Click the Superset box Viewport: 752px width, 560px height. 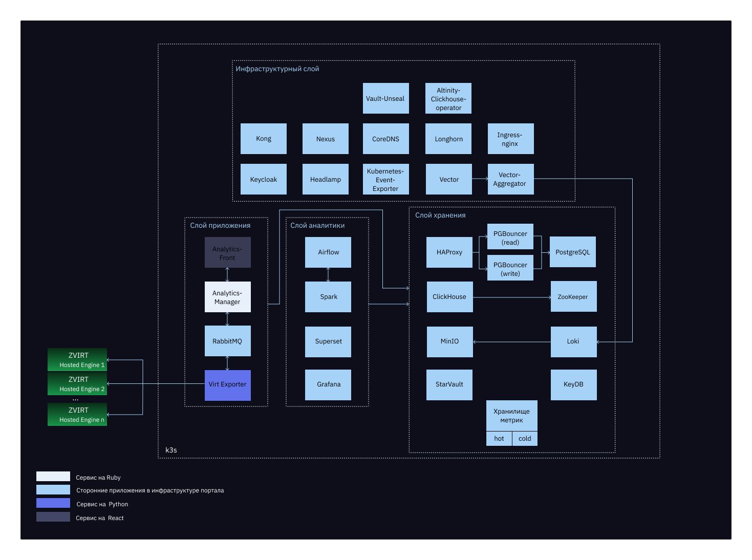(x=328, y=341)
